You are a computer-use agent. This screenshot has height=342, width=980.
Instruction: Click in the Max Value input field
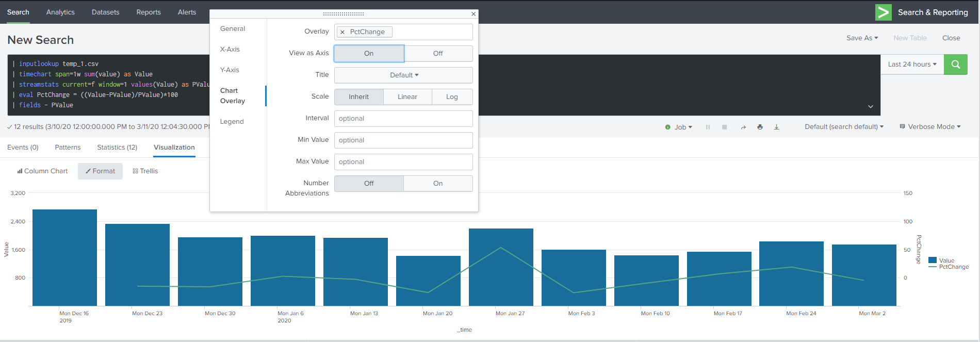click(x=403, y=162)
